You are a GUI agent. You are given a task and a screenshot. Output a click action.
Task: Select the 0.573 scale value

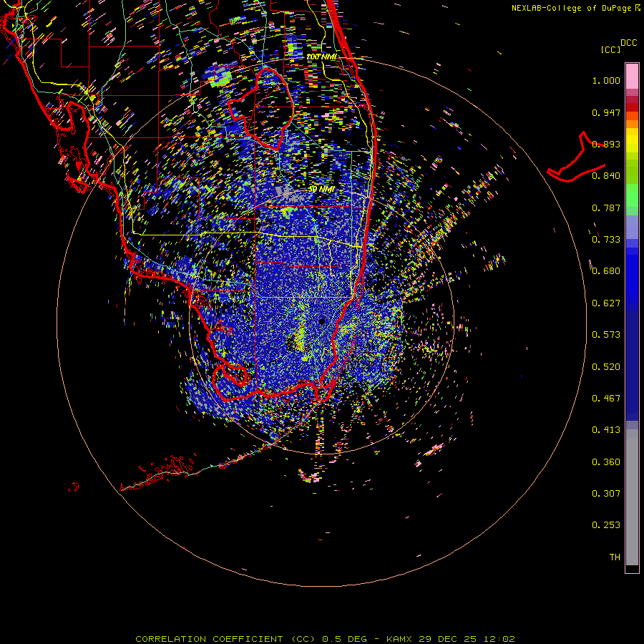606,335
